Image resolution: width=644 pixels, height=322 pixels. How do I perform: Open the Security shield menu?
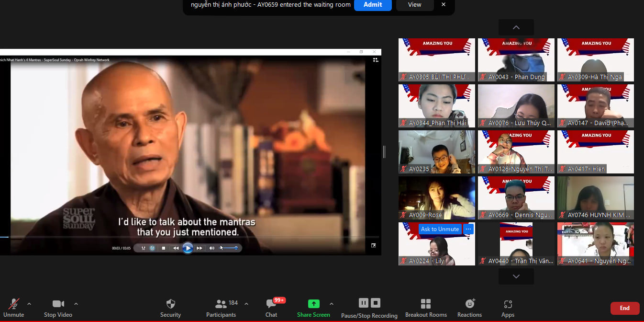click(170, 308)
